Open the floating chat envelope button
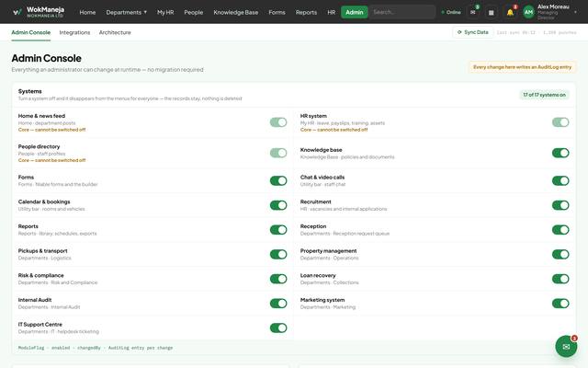 [566, 346]
